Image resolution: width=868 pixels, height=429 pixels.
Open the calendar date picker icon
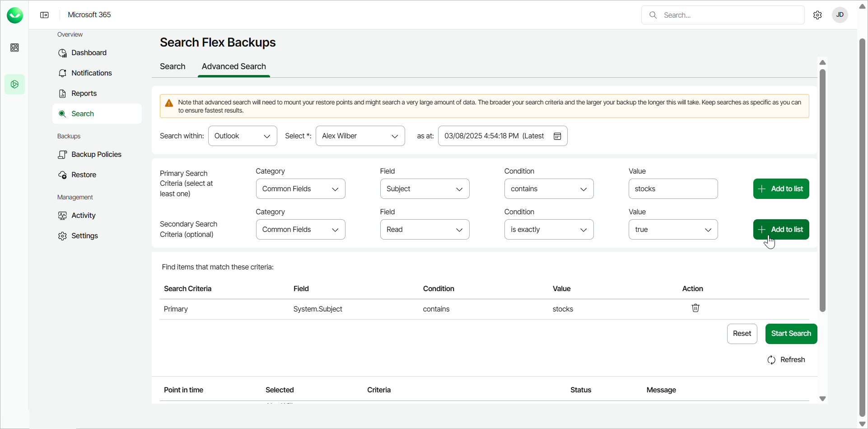(x=557, y=136)
